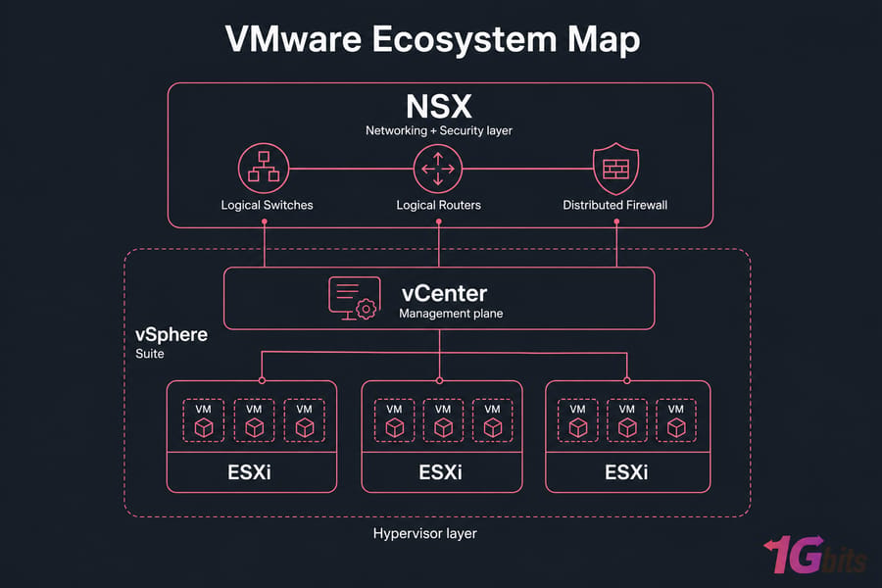
Task: Click the Hypervisor layer caption
Action: click(x=424, y=533)
